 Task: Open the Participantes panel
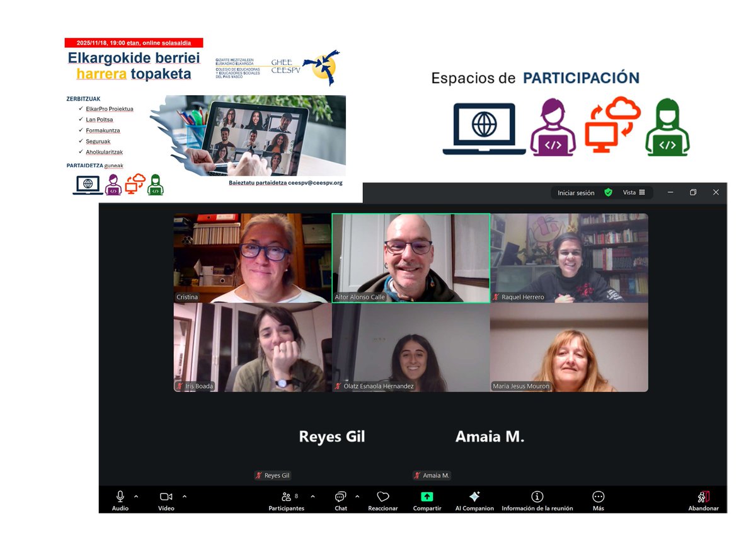(x=286, y=498)
